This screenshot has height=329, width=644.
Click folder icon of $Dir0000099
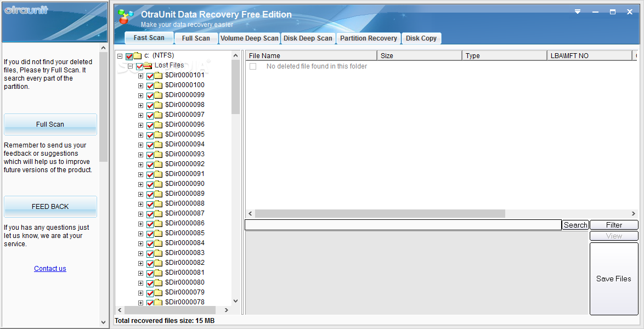point(159,95)
